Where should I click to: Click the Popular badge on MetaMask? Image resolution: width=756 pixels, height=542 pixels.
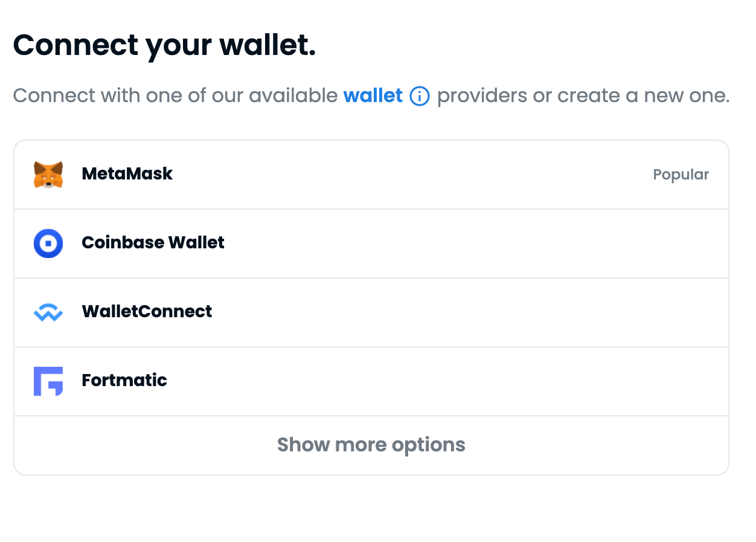point(681,175)
